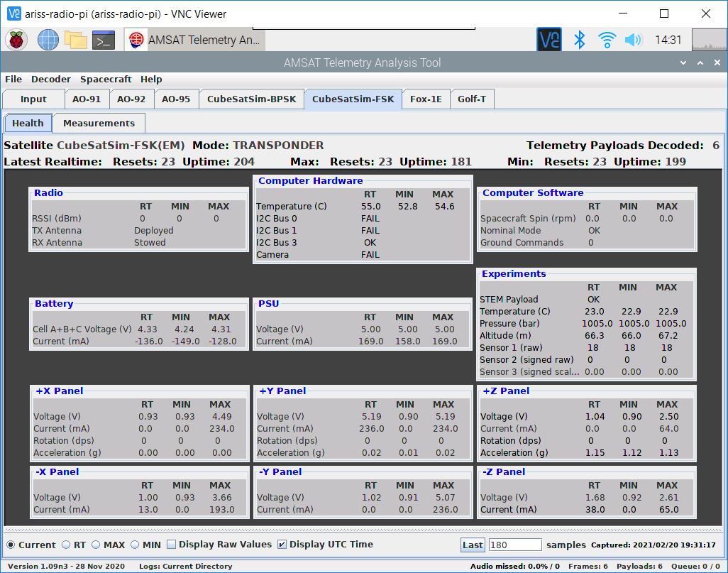This screenshot has height=573, width=728.
Task: Switch to the Fox-1E tab
Action: tap(426, 99)
